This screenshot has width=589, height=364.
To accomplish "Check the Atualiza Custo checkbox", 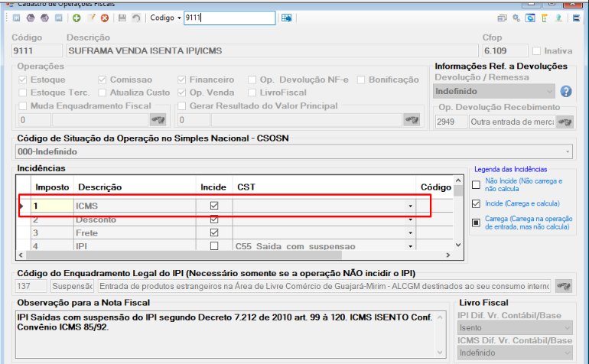I will 103,93.
